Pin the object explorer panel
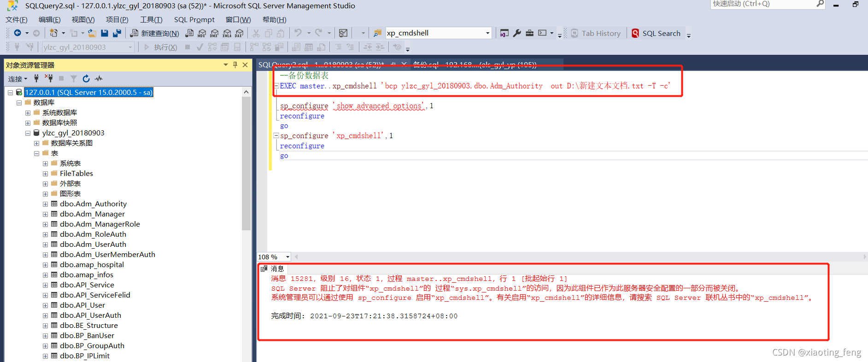868x362 pixels. pyautogui.click(x=235, y=65)
